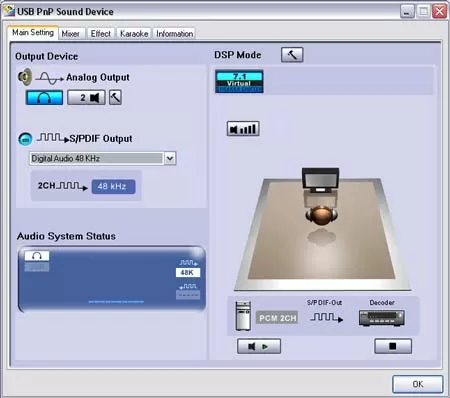This screenshot has height=398, width=450.
Task: Click the OK button
Action: 418,384
